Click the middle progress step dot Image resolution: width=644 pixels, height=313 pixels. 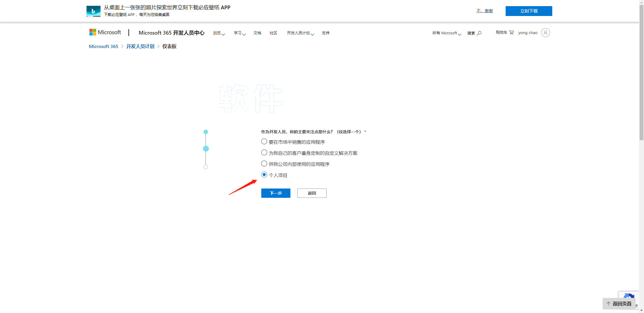click(206, 149)
